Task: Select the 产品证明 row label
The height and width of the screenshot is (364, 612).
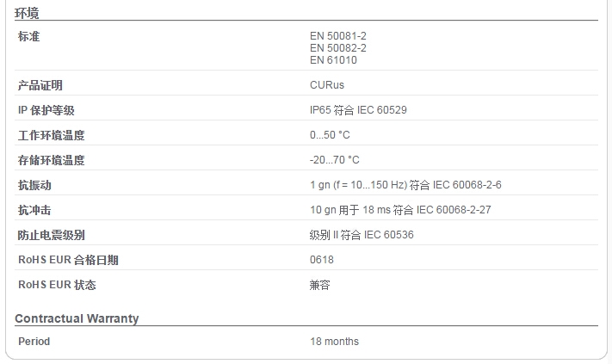Action: pyautogui.click(x=40, y=85)
